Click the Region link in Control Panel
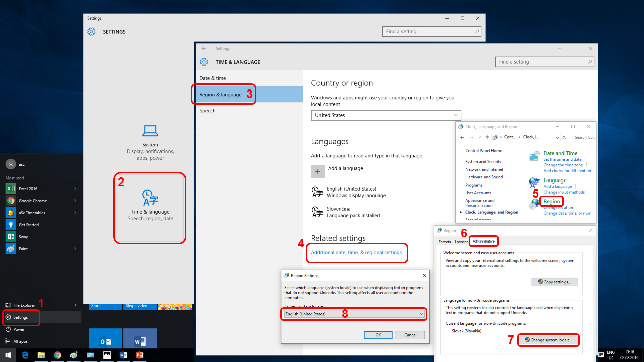 (x=551, y=201)
